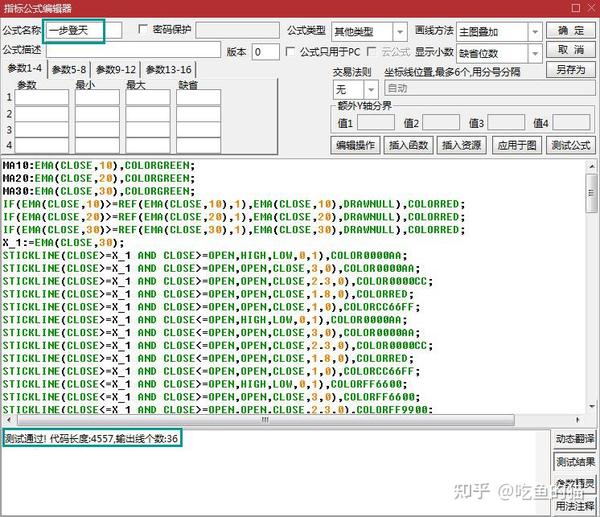Click the first IF(EMA(CLOSE,10) code line
Screen dimensions: 600x517
[x=234, y=204]
